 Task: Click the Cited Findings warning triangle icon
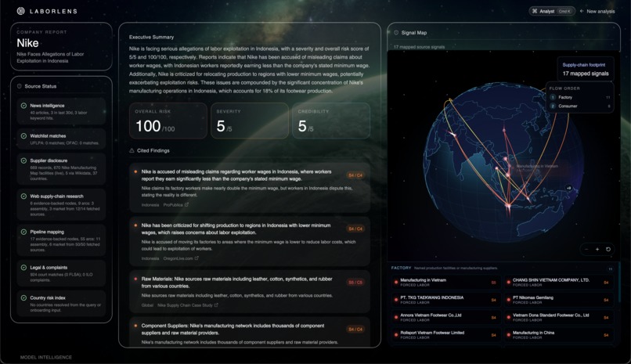[x=132, y=150]
